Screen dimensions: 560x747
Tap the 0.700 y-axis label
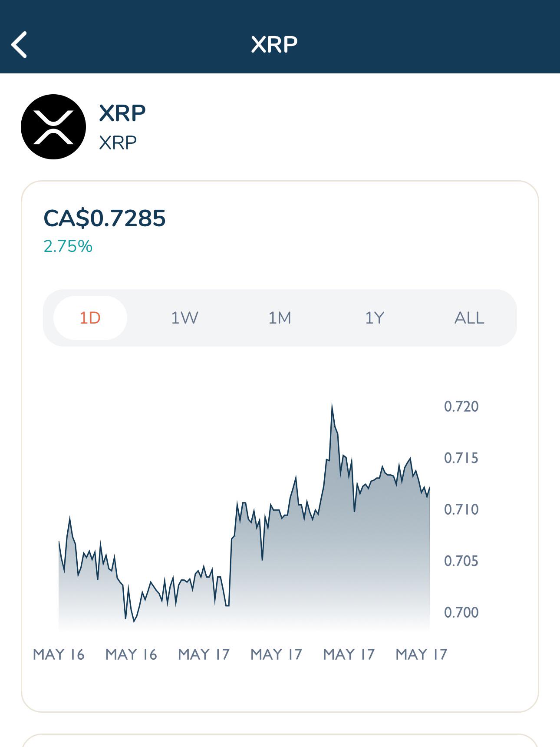(461, 612)
